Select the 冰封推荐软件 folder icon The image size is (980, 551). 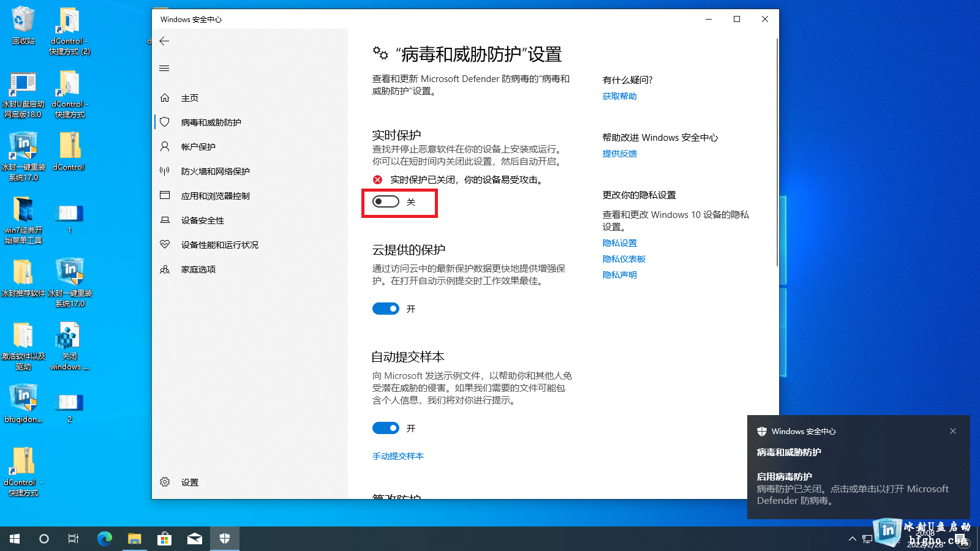click(x=23, y=278)
